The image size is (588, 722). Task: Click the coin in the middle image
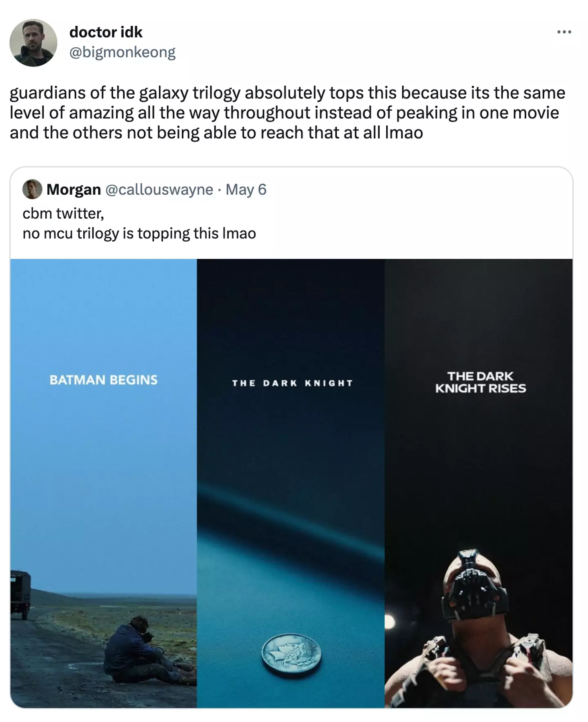point(291,656)
